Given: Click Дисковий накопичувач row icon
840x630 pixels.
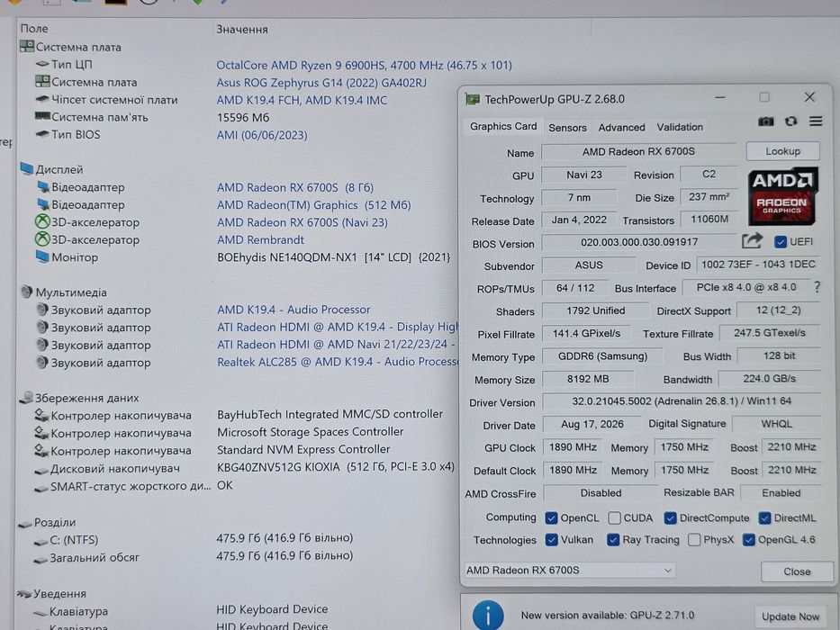Looking at the screenshot, I should (41, 471).
